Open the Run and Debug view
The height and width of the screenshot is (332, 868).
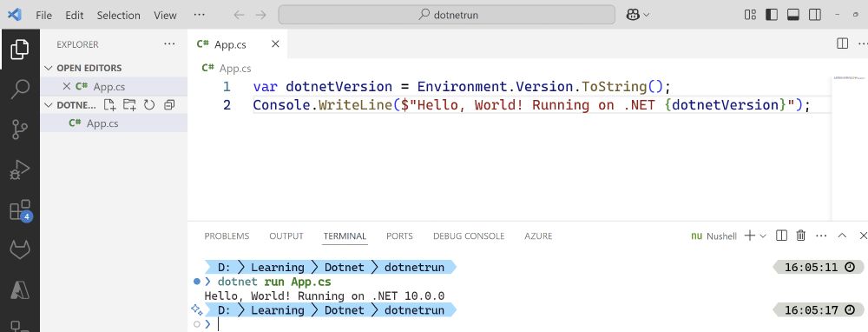coord(20,169)
